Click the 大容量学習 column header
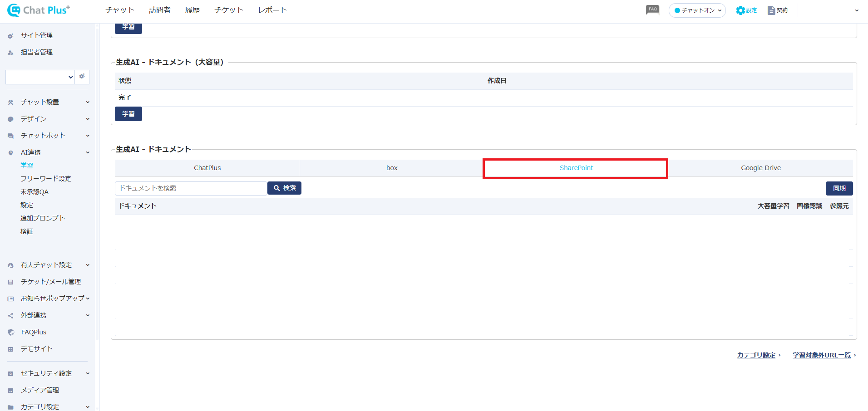 coord(774,206)
